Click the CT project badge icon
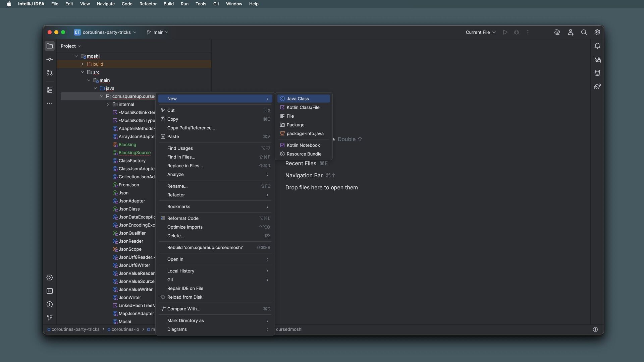Screen dimensions: 644x362 [x=77, y=32]
